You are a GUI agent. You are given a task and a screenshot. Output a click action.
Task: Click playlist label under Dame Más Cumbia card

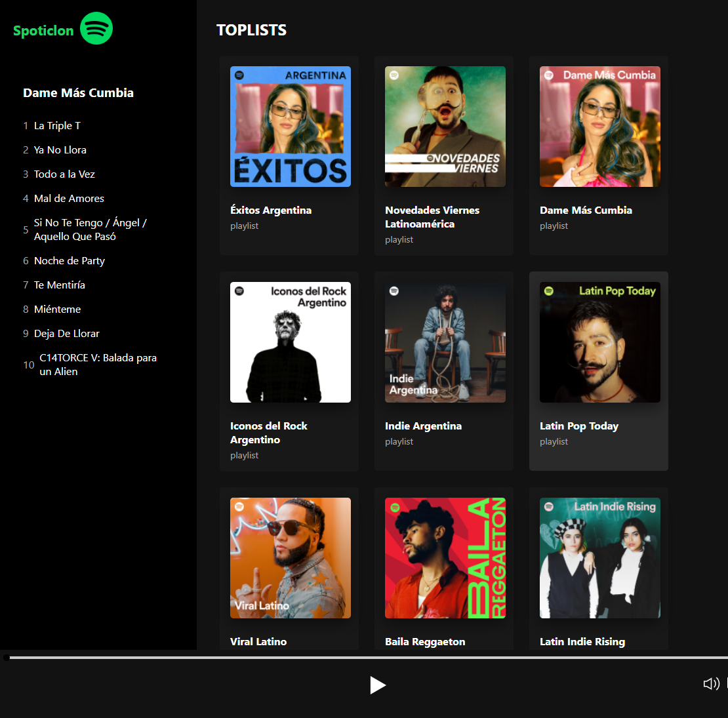(554, 226)
